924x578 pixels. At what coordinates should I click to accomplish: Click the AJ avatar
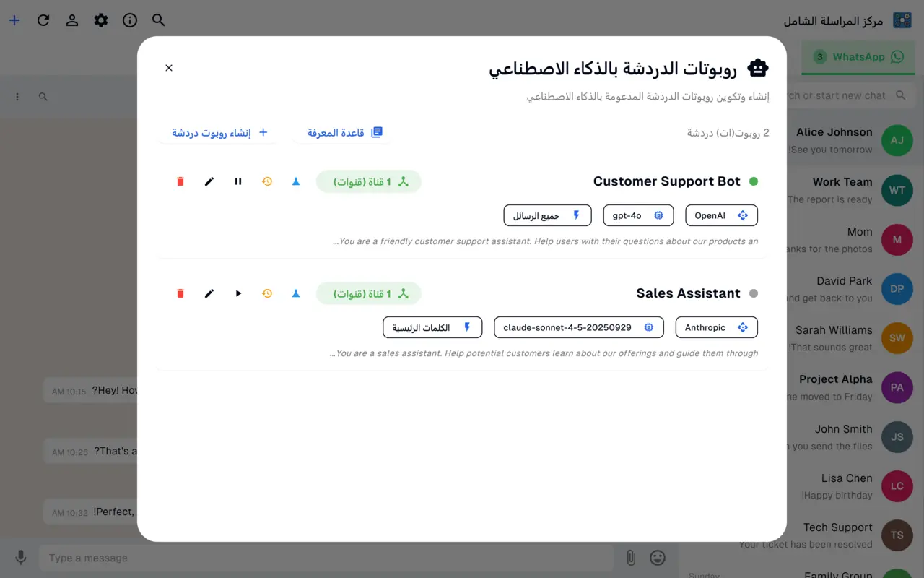(x=897, y=141)
